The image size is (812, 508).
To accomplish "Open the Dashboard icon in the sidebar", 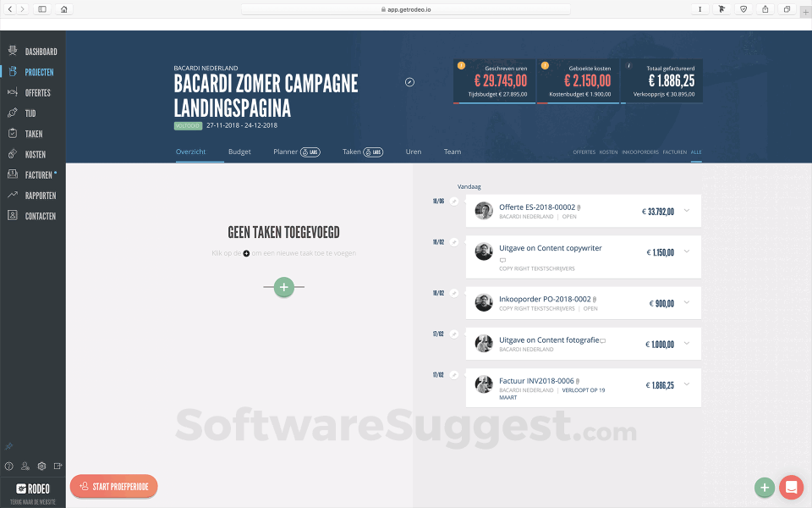I will pyautogui.click(x=13, y=51).
